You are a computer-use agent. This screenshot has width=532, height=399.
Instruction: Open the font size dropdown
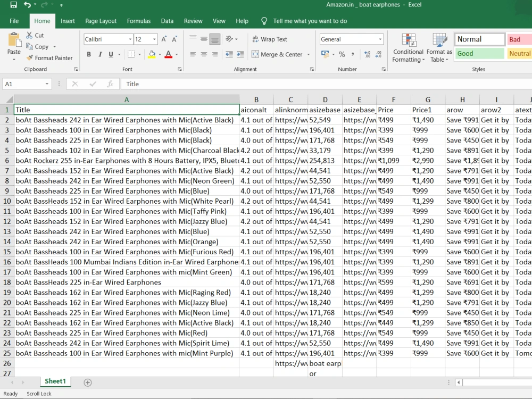click(154, 39)
